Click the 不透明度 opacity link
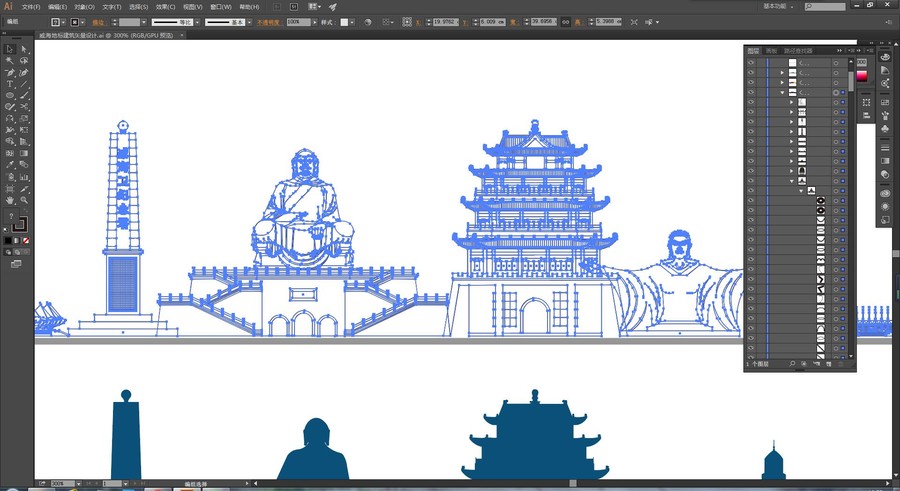Viewport: 900px width, 491px height. (268, 22)
